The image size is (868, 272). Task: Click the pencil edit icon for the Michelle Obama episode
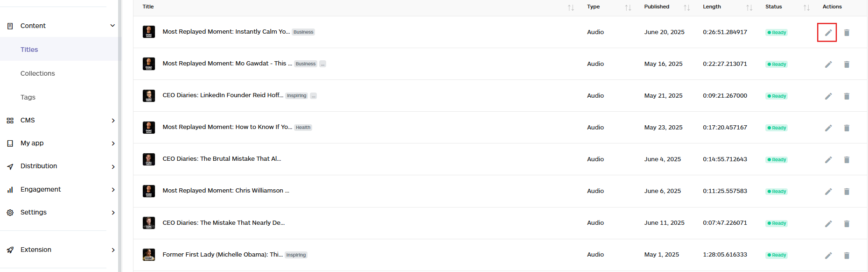coord(828,255)
